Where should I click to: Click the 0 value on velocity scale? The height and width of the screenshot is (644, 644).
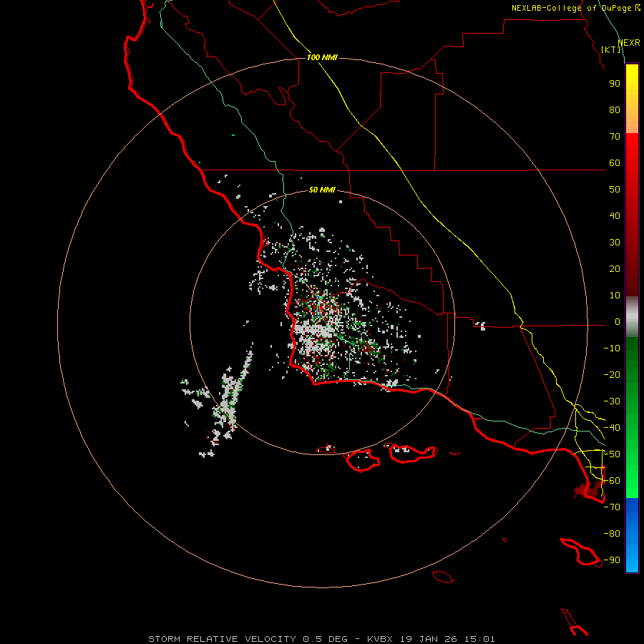coord(618,322)
